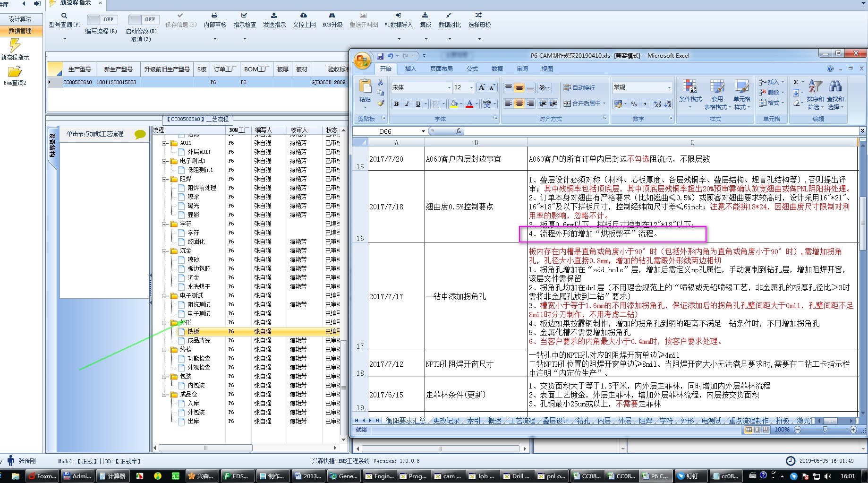Collapse the 成品仓 tree folder
Screen dimensions: 868x483
pyautogui.click(x=164, y=394)
